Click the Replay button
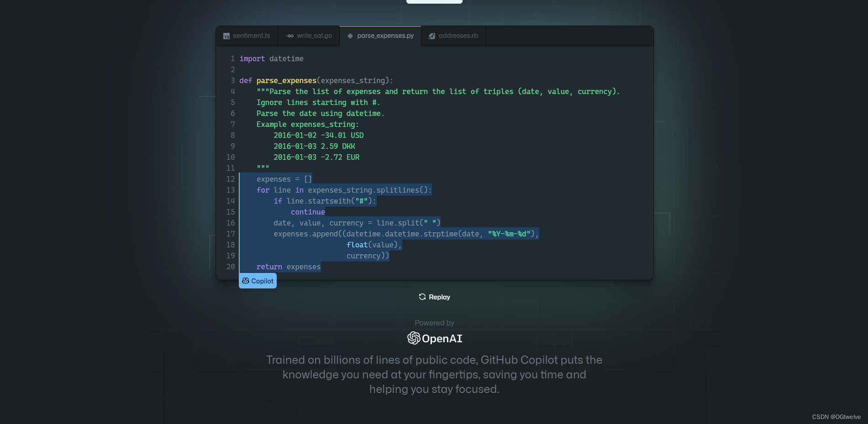The image size is (868, 424). pyautogui.click(x=434, y=297)
